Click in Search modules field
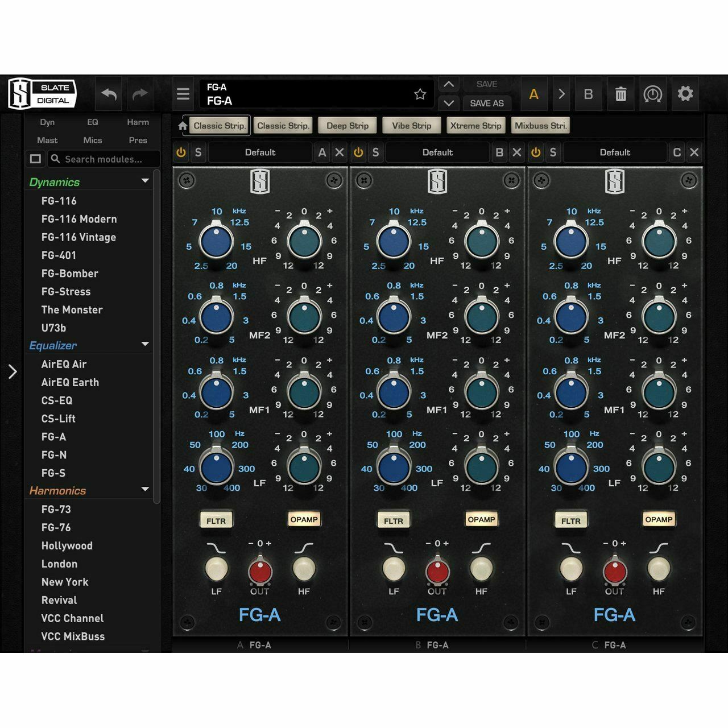The width and height of the screenshot is (728, 728). pyautogui.click(x=103, y=159)
